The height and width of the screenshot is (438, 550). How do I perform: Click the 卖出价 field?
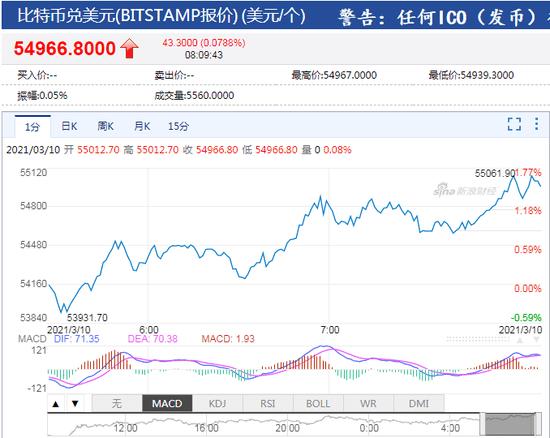tap(174, 75)
